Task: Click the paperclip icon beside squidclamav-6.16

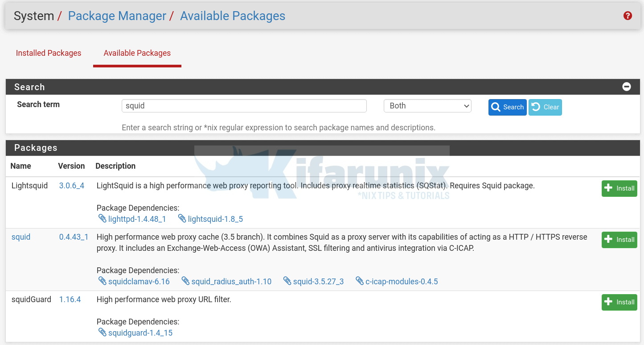Action: (x=102, y=281)
